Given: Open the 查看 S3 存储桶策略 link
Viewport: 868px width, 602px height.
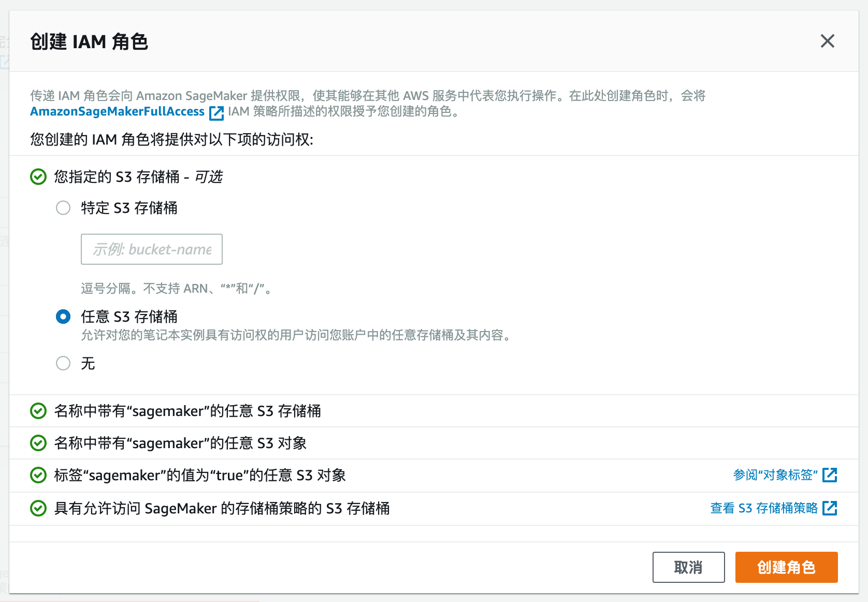Looking at the screenshot, I should tap(763, 508).
